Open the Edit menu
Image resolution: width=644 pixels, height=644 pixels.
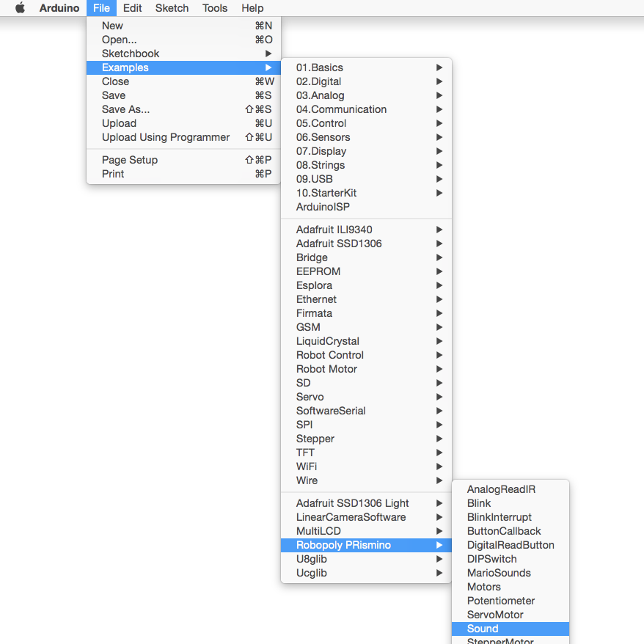tap(133, 8)
